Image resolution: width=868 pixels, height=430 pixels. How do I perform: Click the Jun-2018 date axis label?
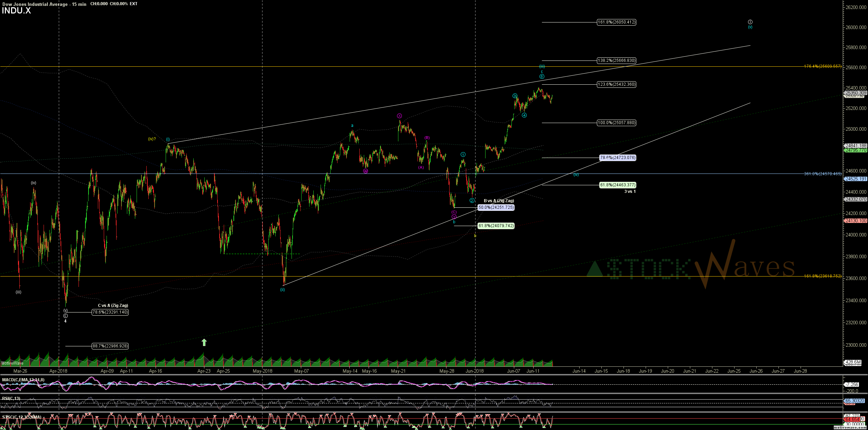click(475, 371)
